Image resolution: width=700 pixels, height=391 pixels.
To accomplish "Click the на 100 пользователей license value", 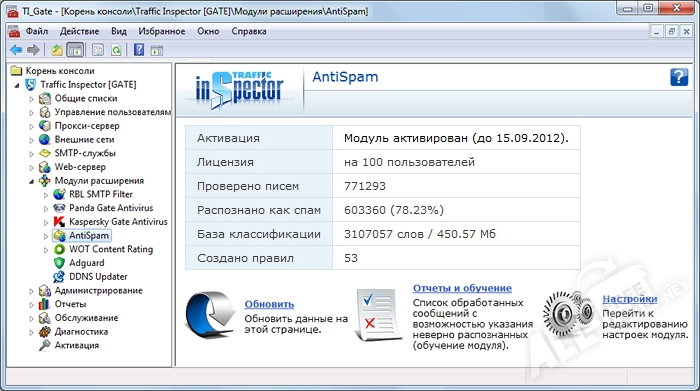I will point(409,162).
